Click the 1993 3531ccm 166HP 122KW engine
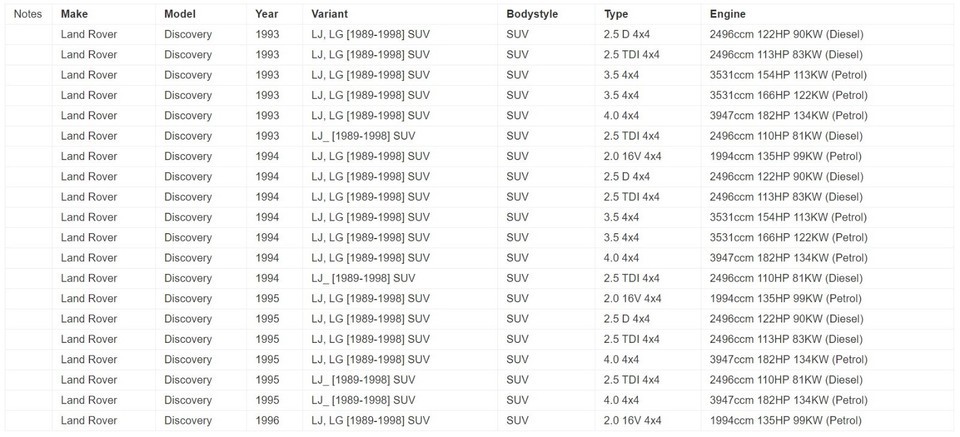Image resolution: width=960 pixels, height=437 pixels. coord(789,95)
